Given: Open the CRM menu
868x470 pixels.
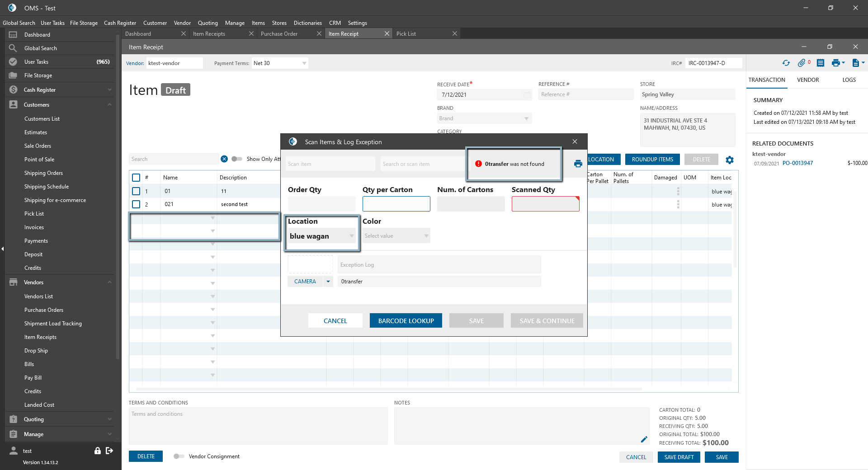Looking at the screenshot, I should 335,23.
